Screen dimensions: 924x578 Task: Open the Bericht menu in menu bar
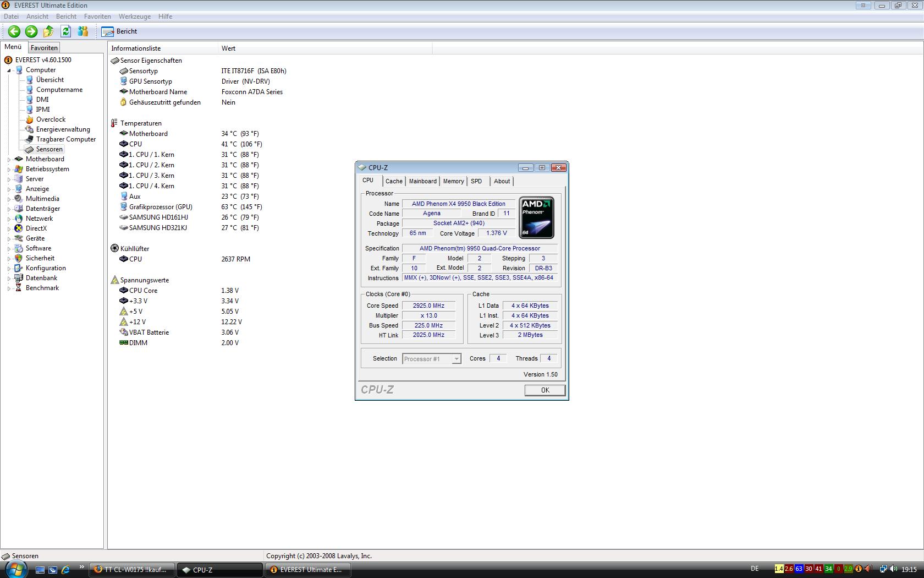pyautogui.click(x=66, y=17)
